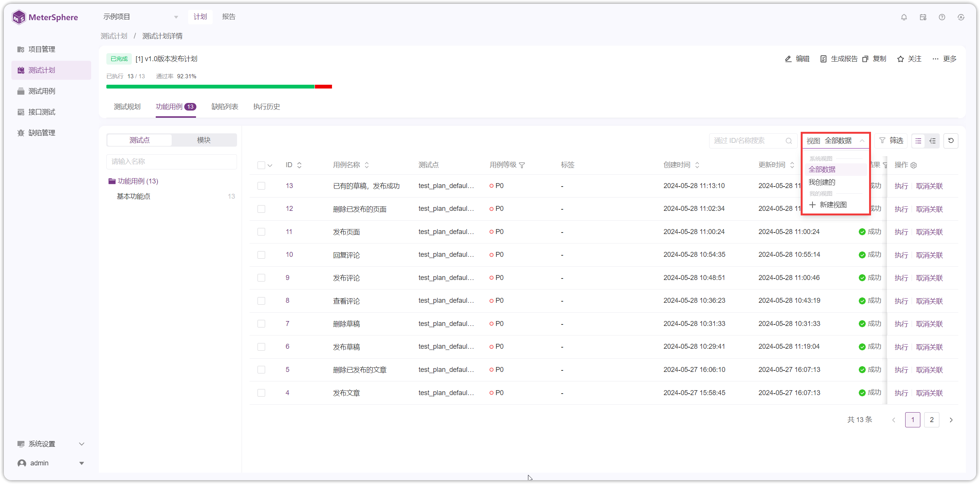Screen dimensions: 980x484
Task: Switch to 缺陷列表 tab
Action: [x=225, y=106]
